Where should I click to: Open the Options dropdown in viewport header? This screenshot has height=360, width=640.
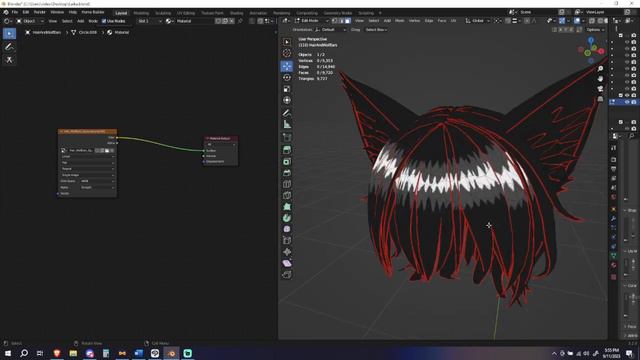click(x=595, y=30)
